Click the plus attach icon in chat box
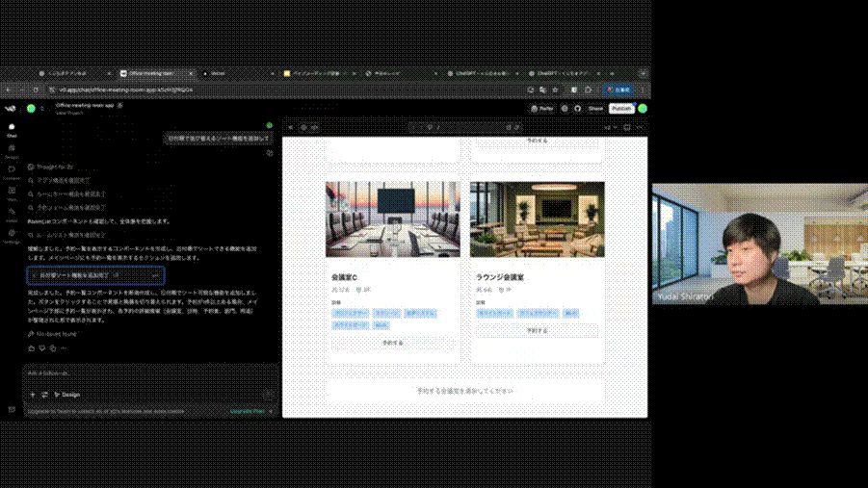 pyautogui.click(x=33, y=395)
